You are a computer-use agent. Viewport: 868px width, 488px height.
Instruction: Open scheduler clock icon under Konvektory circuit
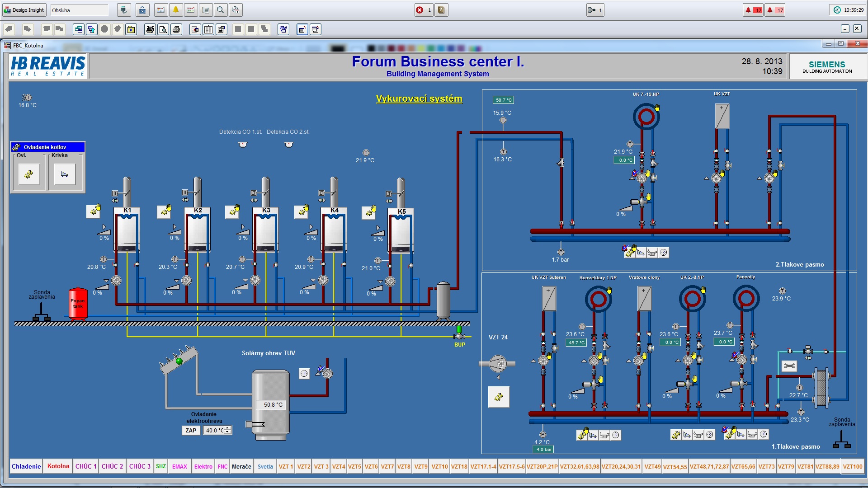(x=615, y=435)
